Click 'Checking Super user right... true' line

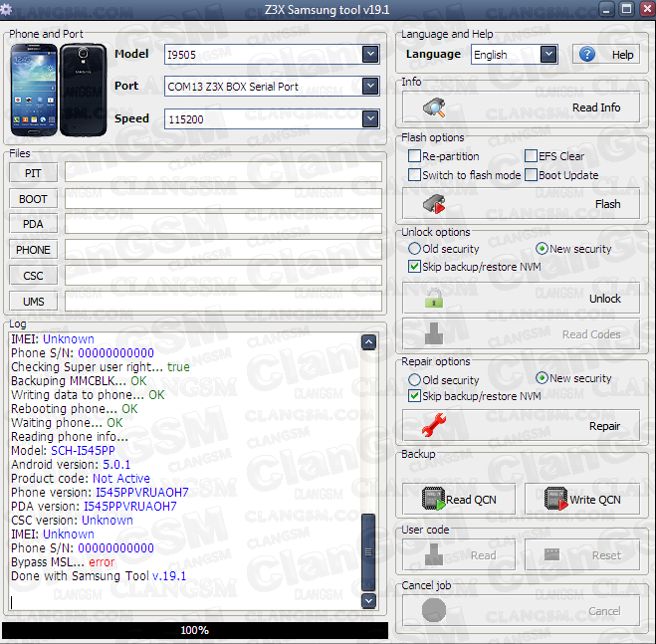[101, 367]
